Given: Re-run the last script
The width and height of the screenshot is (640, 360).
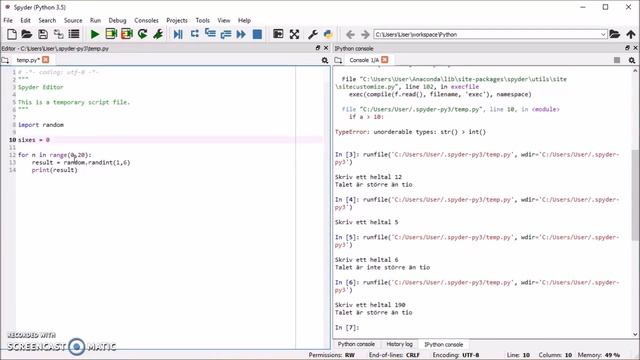Looking at the screenshot, I should (x=142, y=34).
